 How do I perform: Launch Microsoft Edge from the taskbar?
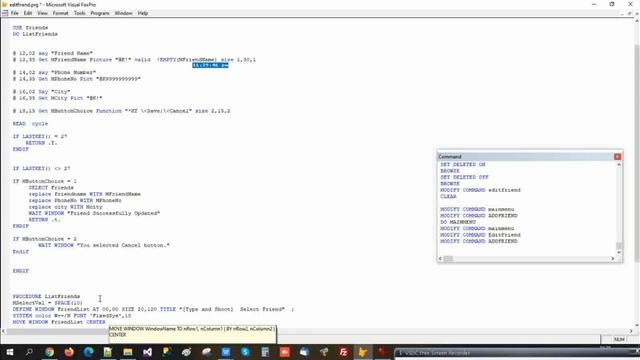[89, 352]
